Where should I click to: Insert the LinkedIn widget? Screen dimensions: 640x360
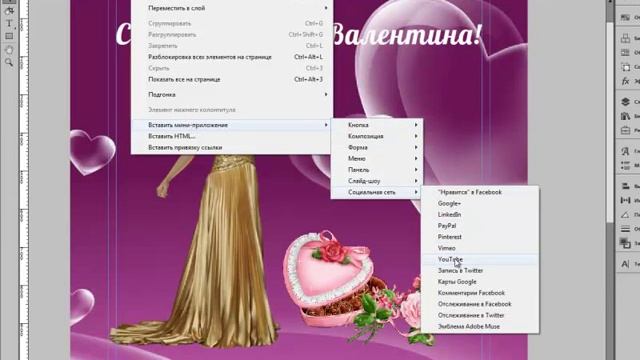pyautogui.click(x=480, y=214)
